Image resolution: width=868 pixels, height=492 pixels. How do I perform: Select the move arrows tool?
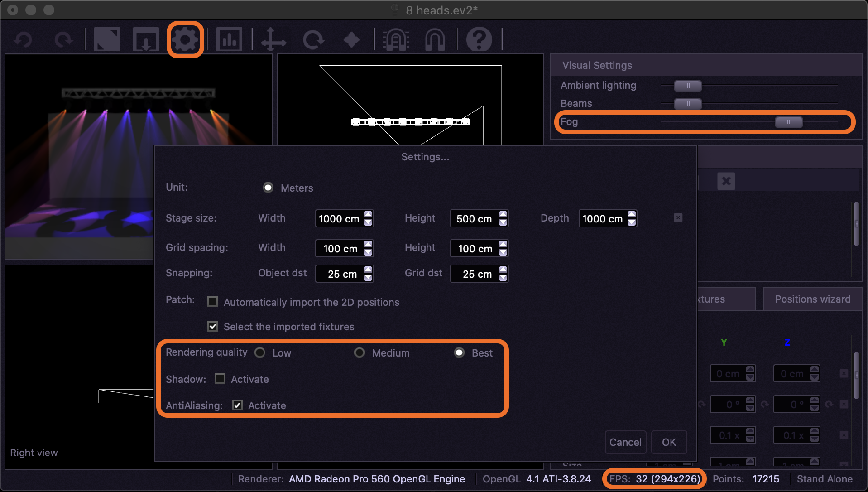tap(273, 40)
